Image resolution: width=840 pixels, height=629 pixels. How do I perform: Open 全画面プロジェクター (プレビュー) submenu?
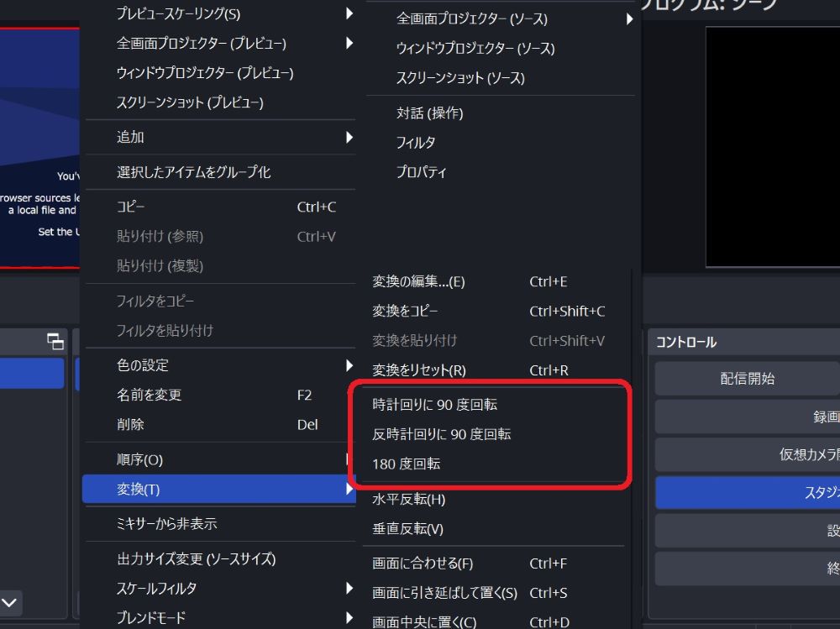click(x=219, y=43)
